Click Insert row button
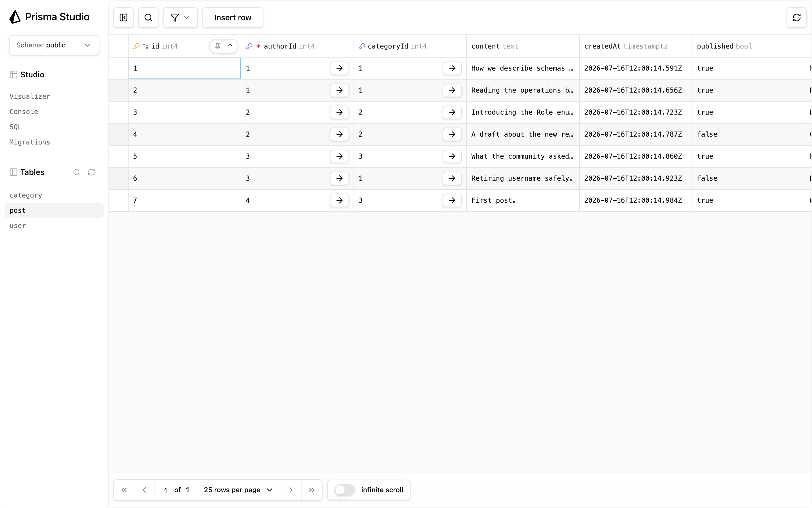Viewport: 812px width, 508px height. (233, 17)
